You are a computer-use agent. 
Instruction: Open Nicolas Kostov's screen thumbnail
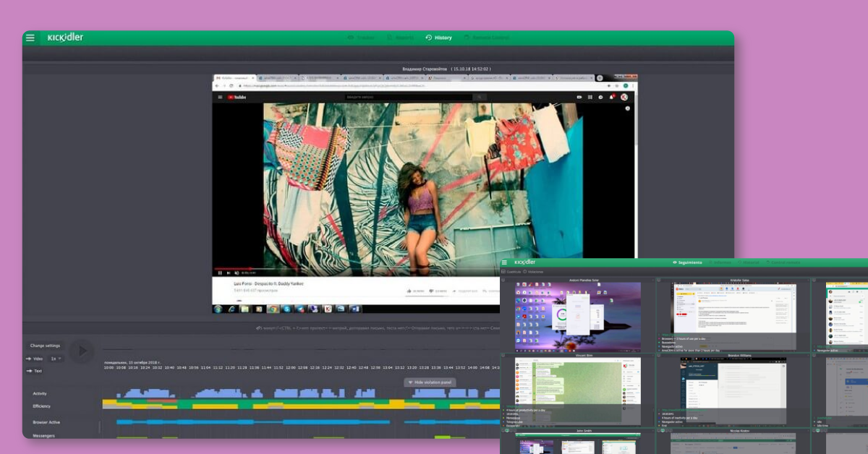click(x=733, y=444)
